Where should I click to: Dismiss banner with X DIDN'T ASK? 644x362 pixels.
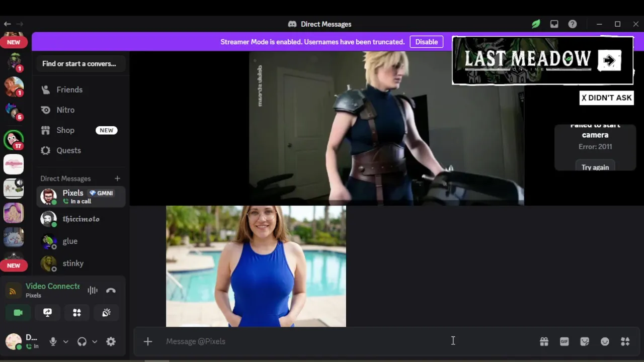606,98
